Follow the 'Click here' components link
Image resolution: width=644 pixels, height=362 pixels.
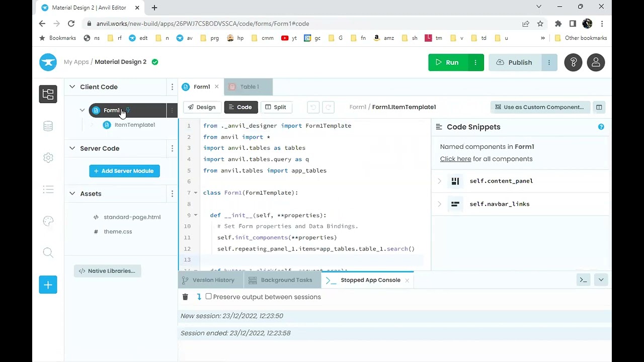[456, 159]
